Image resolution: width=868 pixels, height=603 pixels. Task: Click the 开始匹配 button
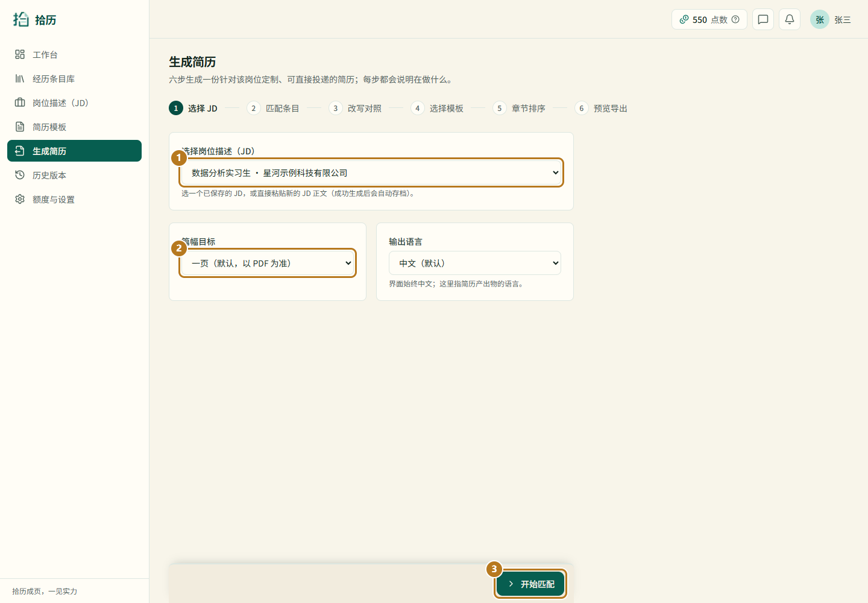[530, 584]
